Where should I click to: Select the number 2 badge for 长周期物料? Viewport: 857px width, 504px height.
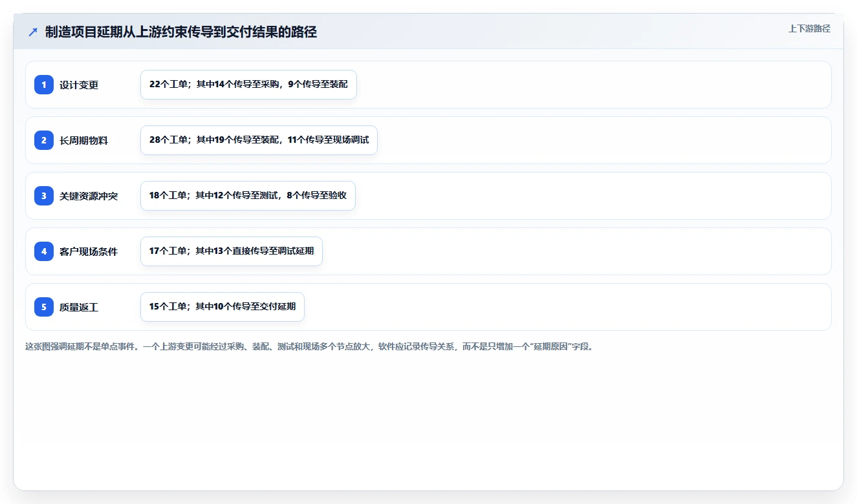(x=44, y=140)
